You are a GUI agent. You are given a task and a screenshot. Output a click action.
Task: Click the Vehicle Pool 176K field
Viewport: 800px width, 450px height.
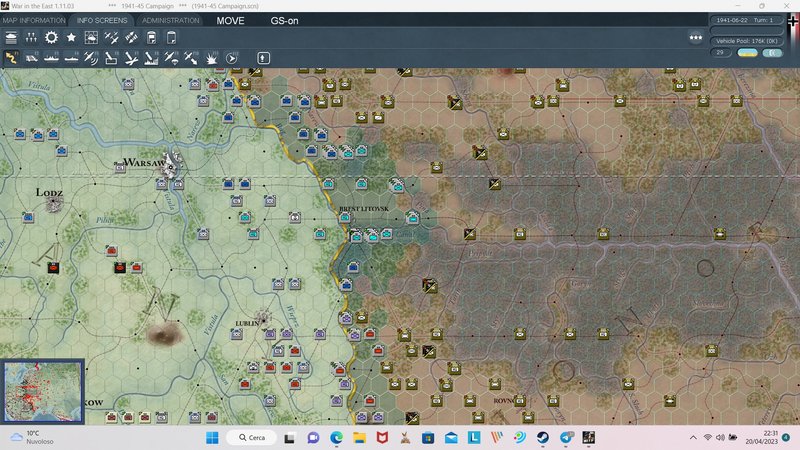click(746, 41)
